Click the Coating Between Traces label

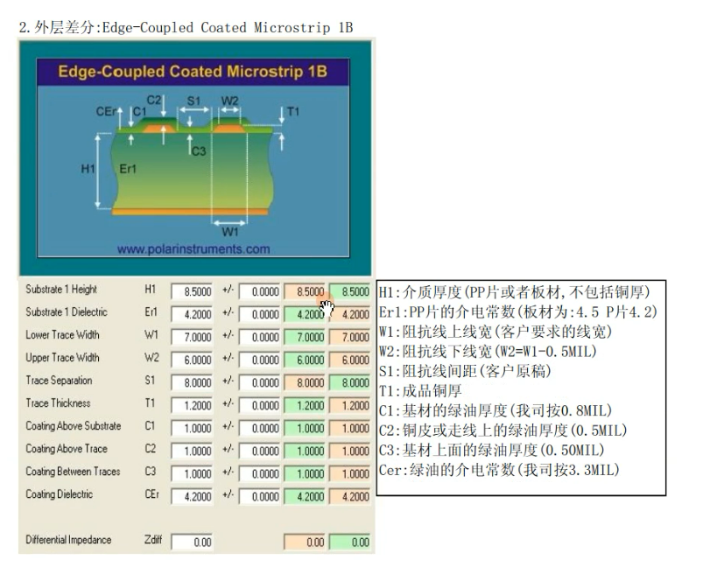[73, 472]
